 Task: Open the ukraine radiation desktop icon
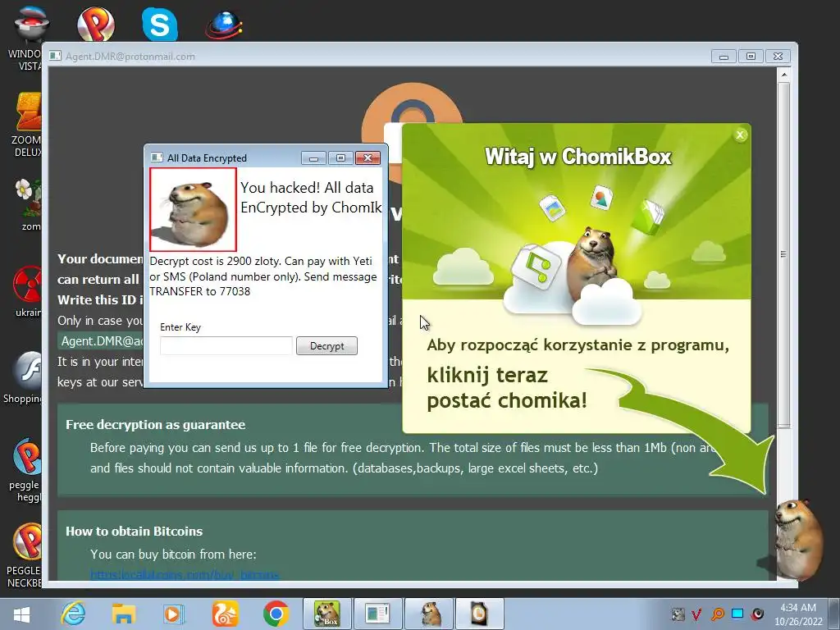[x=27, y=291]
